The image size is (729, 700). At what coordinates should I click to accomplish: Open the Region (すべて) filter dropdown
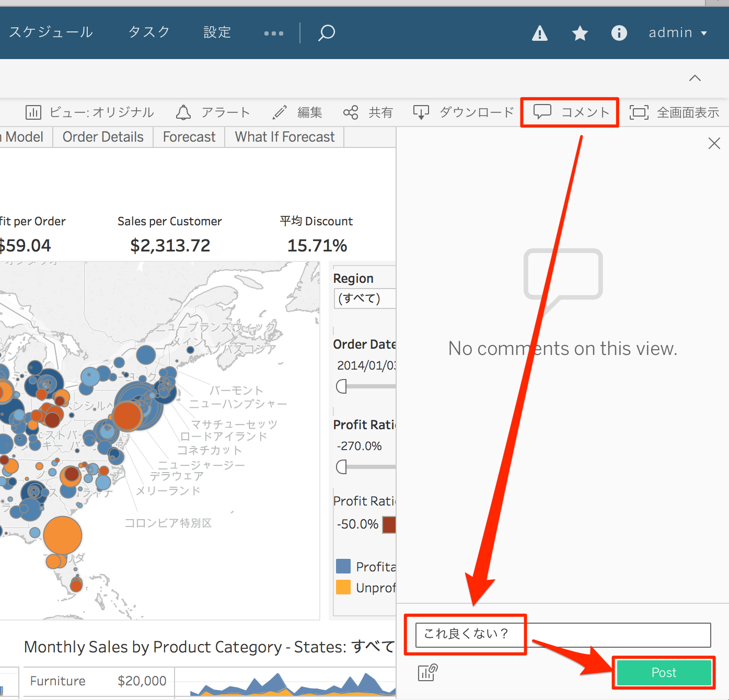365,298
